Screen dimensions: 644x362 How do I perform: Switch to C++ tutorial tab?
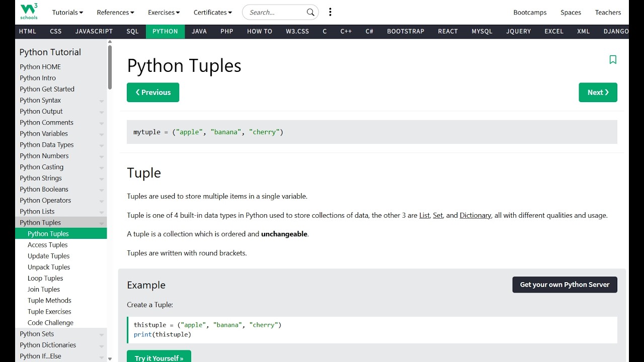tap(346, 31)
